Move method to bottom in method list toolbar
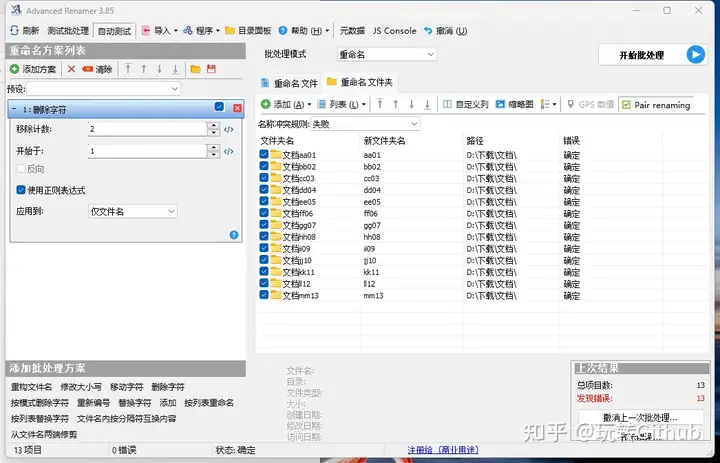720x463 pixels. pos(175,69)
